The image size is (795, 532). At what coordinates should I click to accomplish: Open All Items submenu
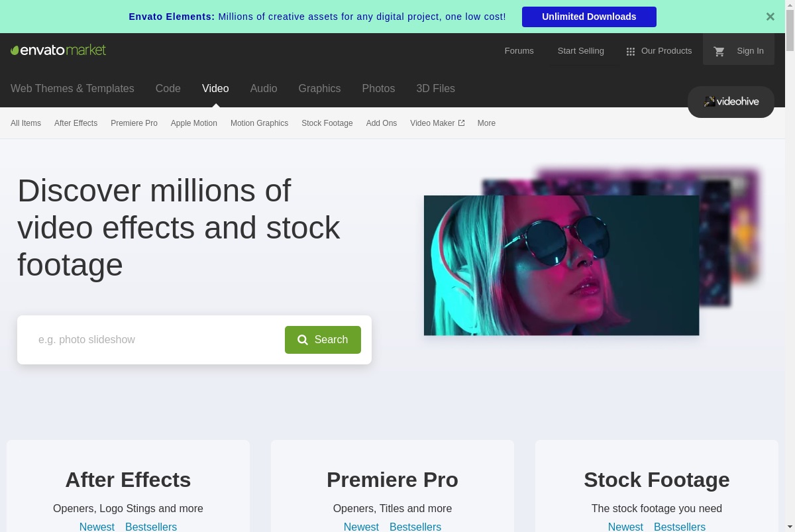pyautogui.click(x=26, y=123)
